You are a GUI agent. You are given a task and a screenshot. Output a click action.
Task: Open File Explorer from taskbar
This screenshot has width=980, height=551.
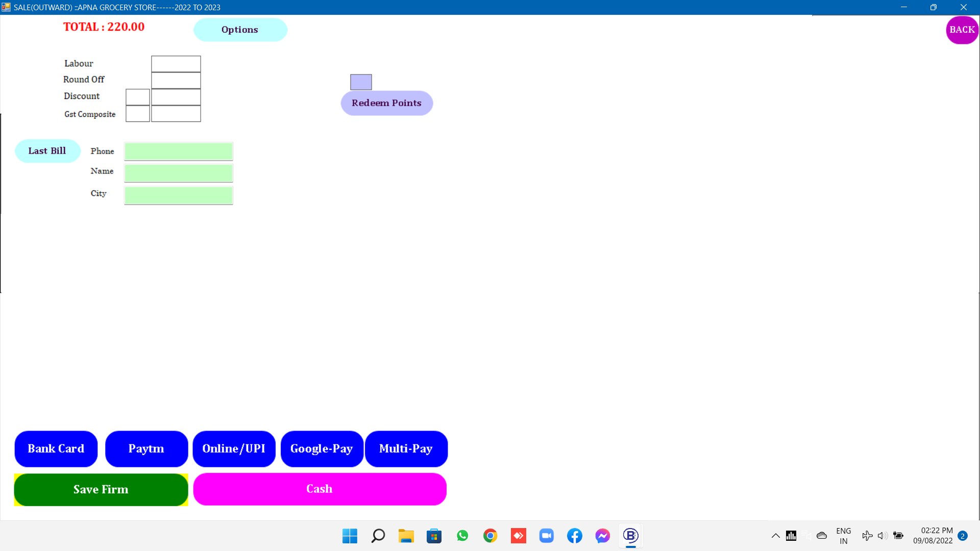pyautogui.click(x=406, y=536)
